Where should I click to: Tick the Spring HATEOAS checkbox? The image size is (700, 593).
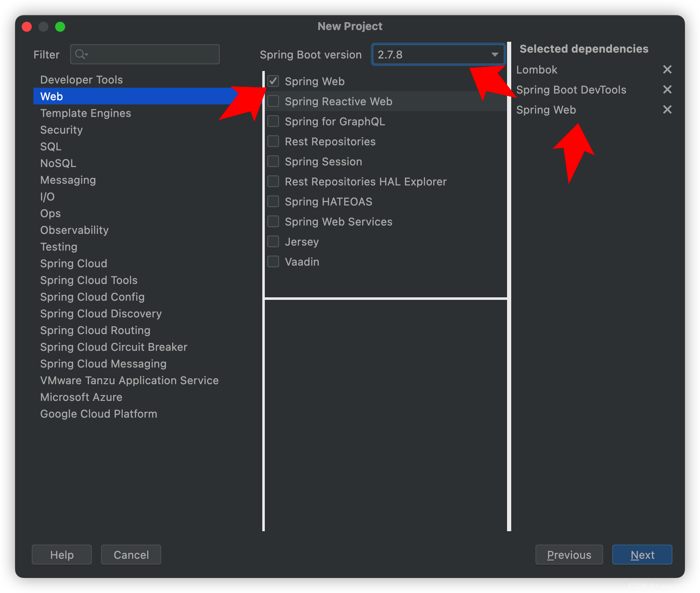[x=273, y=201]
